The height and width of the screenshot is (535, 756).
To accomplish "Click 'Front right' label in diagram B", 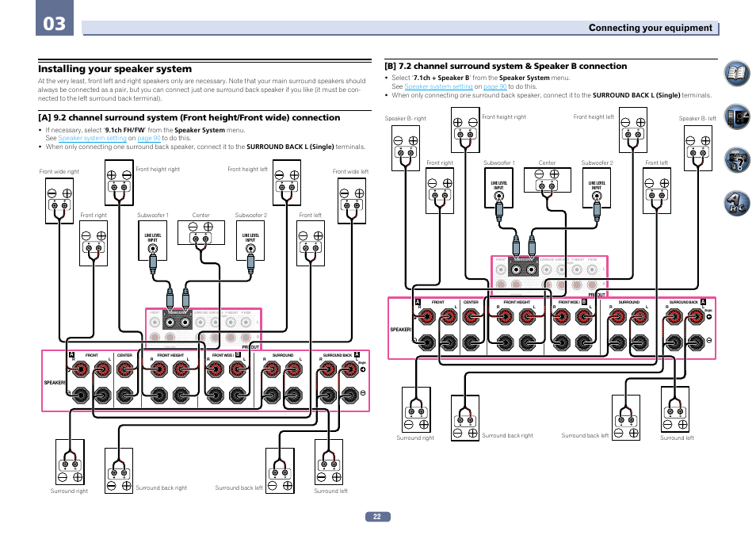I will coord(440,163).
